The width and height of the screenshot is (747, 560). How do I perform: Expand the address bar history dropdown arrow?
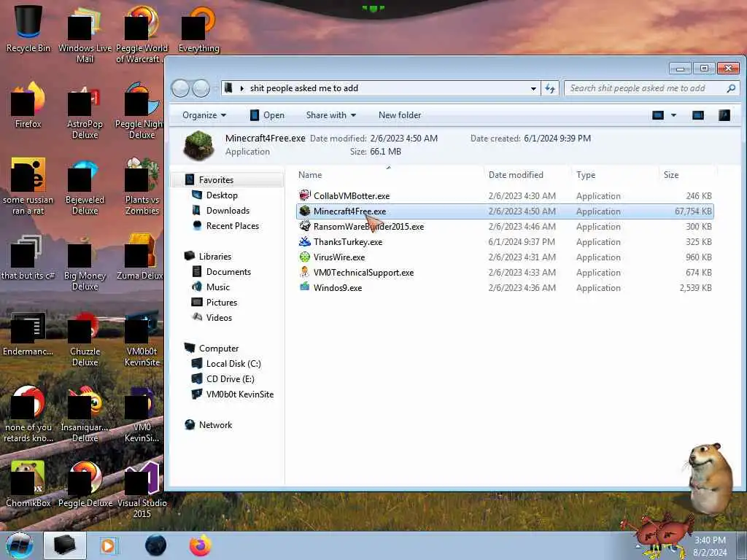click(x=533, y=88)
